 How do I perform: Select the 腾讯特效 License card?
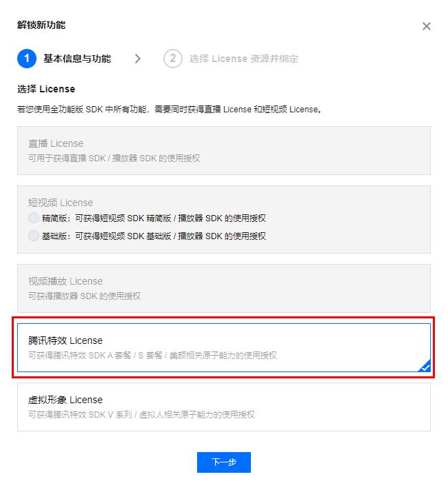coord(224,347)
